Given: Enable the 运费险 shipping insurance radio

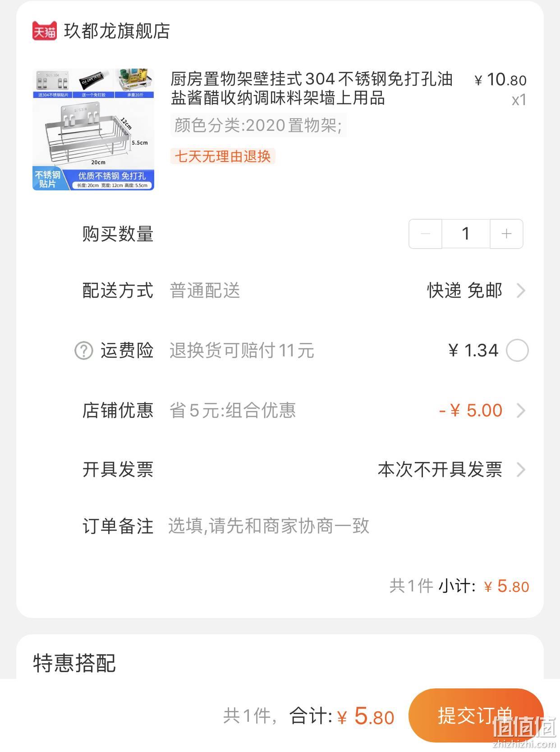Looking at the screenshot, I should click(x=517, y=351).
